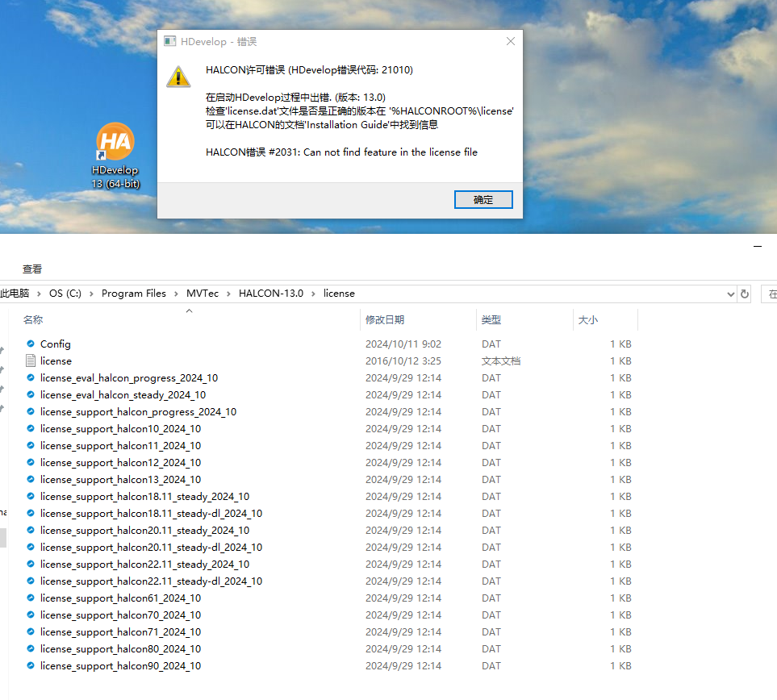Click icon of license_support_halcon70_2024_10
The height and width of the screenshot is (700, 777).
pyautogui.click(x=31, y=615)
